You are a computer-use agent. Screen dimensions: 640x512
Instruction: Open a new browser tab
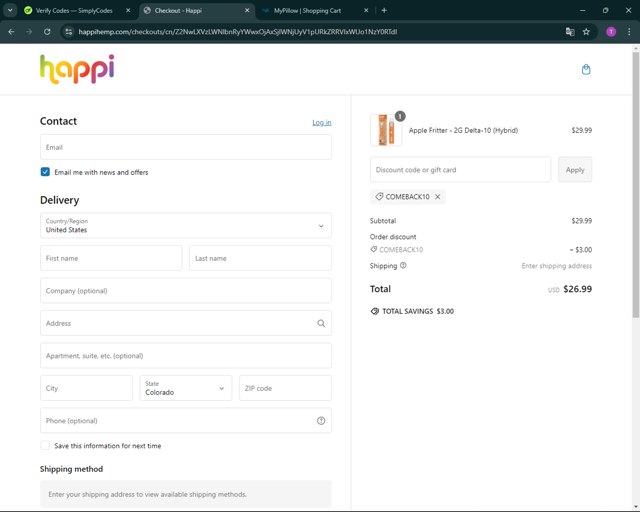pos(384,11)
